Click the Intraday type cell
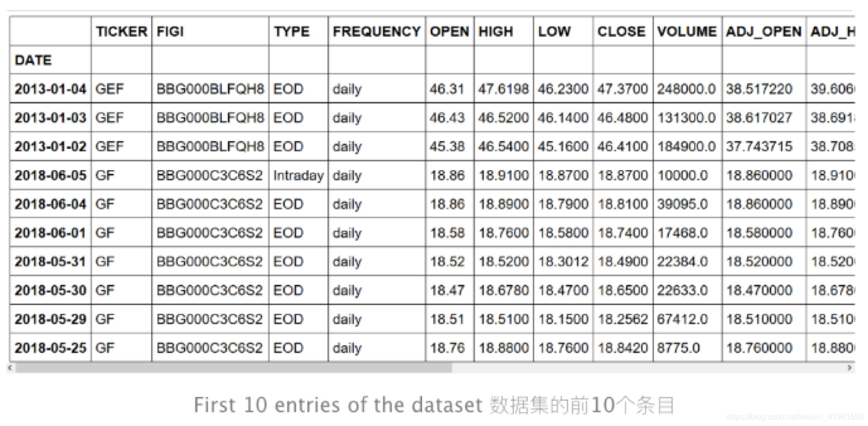868x426 pixels. point(298,175)
